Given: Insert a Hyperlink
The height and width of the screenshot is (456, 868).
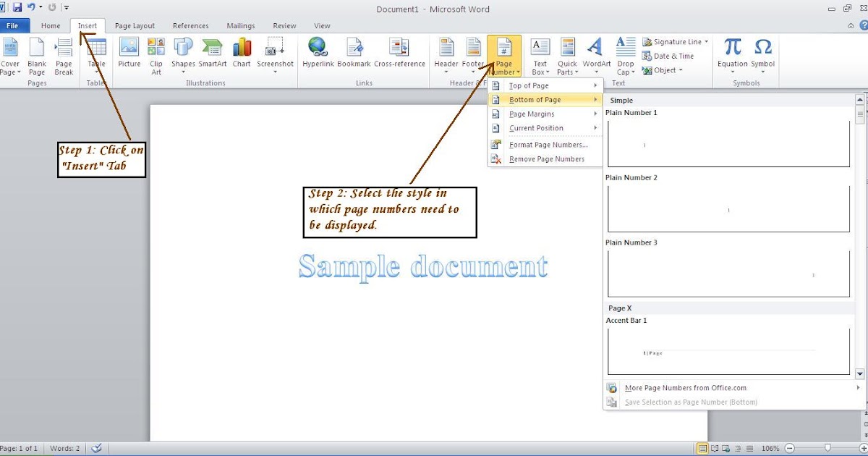Looking at the screenshot, I should pyautogui.click(x=318, y=51).
